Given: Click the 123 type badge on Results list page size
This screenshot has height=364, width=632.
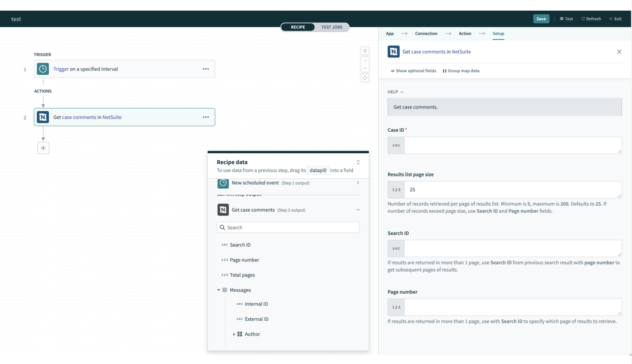Looking at the screenshot, I should 396,190.
